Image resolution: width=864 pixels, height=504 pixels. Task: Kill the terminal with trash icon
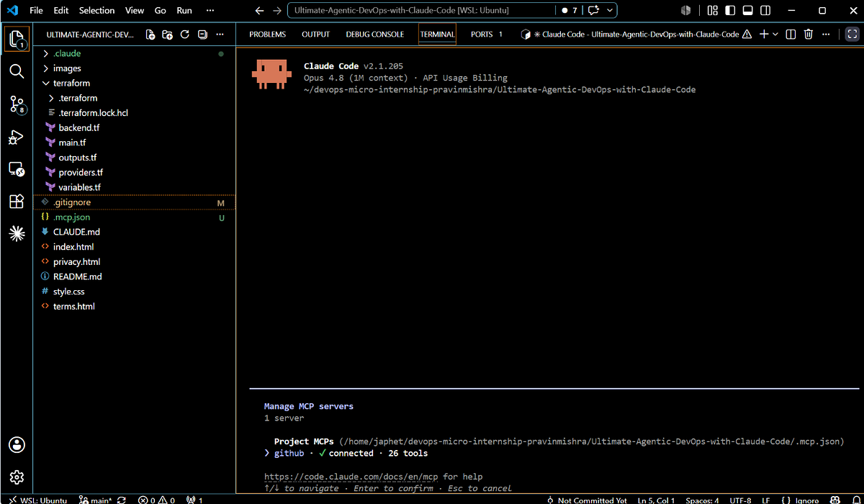[809, 35]
